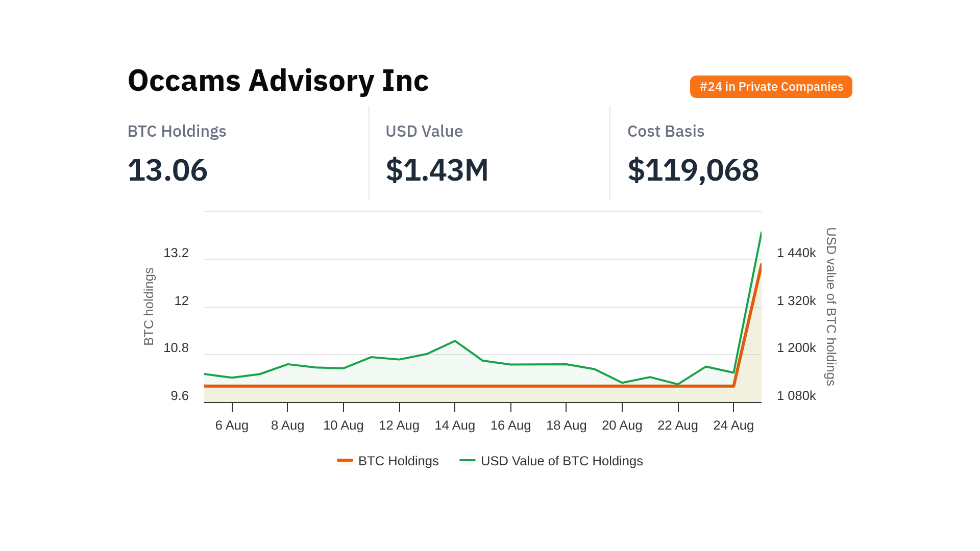Click USD value of BTC holdings axis title
The image size is (980, 551).
831,307
